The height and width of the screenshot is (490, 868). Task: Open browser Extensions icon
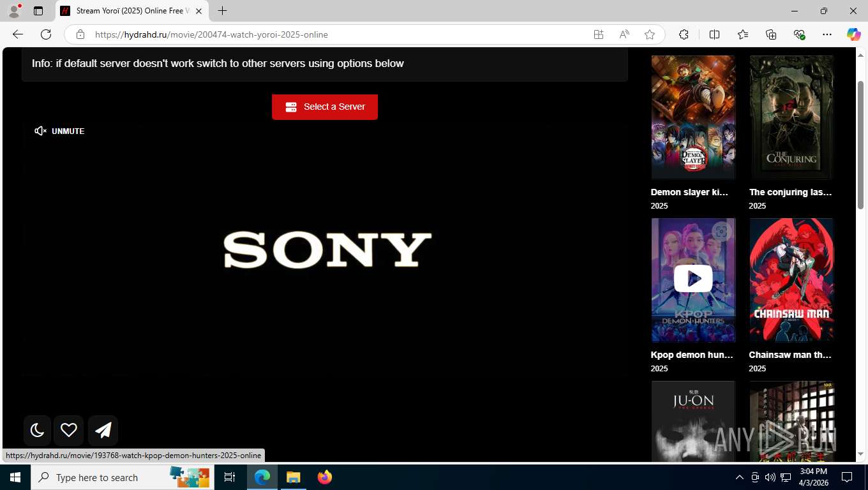684,34
